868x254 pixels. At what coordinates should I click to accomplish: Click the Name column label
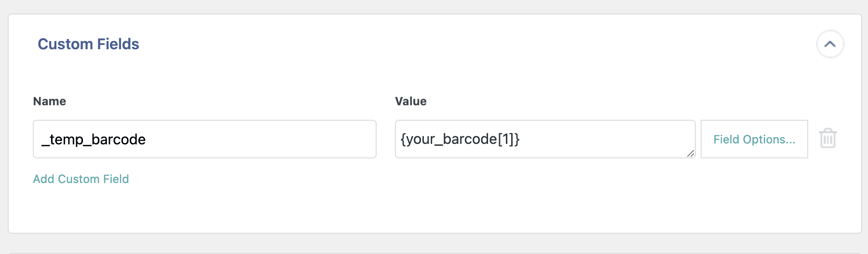coord(50,101)
